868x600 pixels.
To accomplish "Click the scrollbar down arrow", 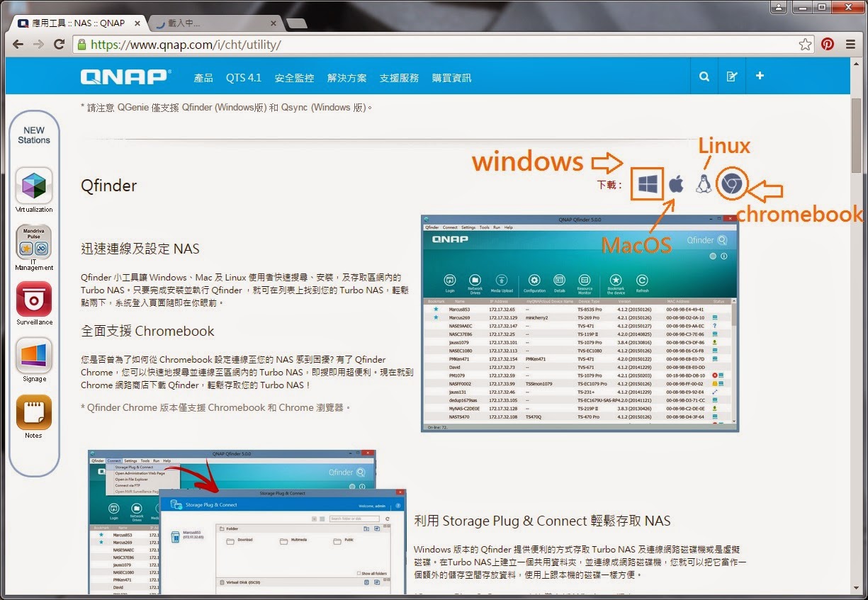I will tap(856, 587).
